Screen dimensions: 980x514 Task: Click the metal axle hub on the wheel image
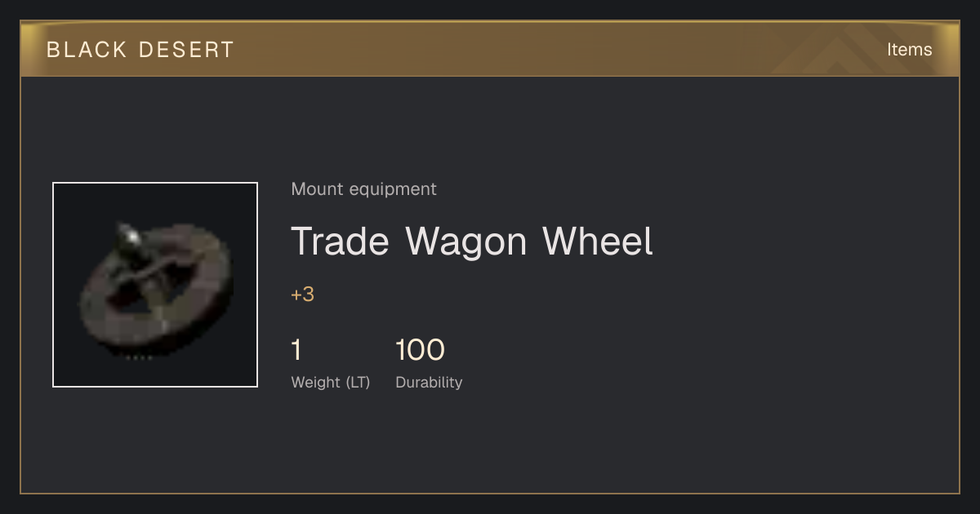[x=128, y=235]
